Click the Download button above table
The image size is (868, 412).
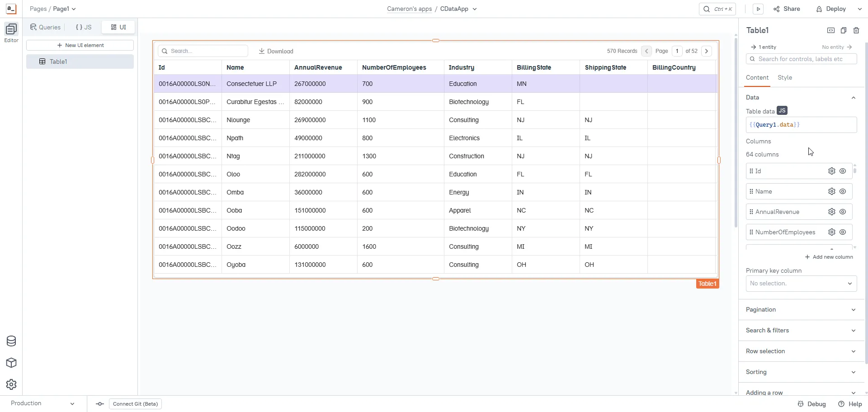[276, 51]
